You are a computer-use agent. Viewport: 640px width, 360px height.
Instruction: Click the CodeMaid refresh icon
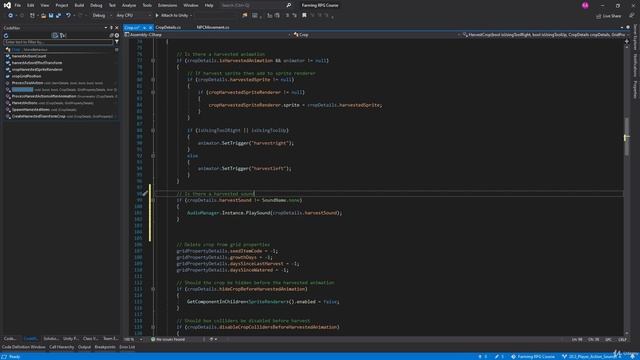(x=6, y=36)
